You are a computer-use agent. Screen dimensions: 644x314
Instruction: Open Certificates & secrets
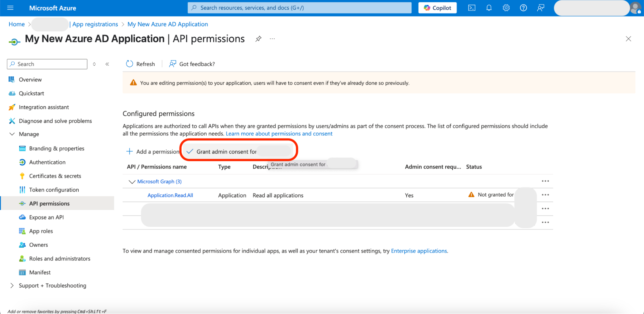pyautogui.click(x=55, y=176)
